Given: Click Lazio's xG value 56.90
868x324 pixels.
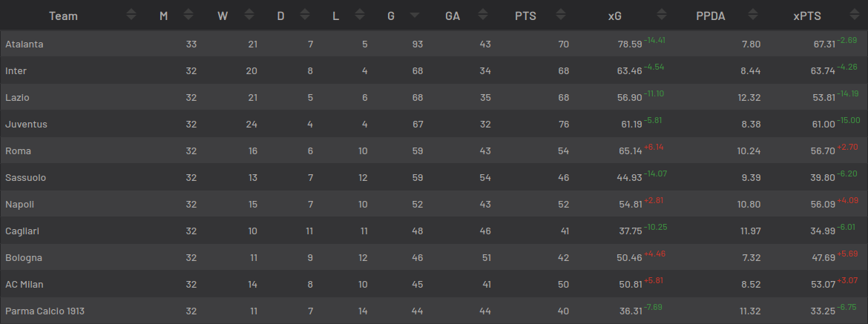Looking at the screenshot, I should tap(630, 98).
